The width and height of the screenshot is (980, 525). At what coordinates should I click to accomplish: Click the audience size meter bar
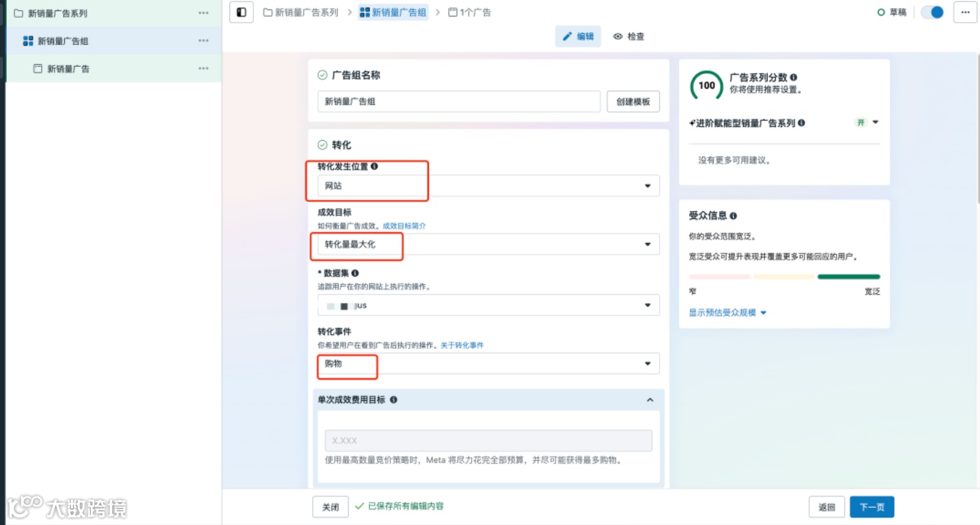point(785,276)
